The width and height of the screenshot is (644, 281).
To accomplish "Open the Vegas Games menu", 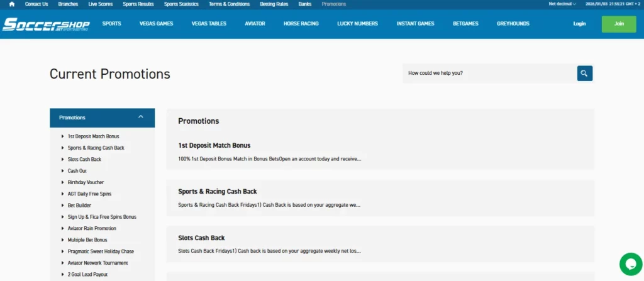I will (156, 24).
